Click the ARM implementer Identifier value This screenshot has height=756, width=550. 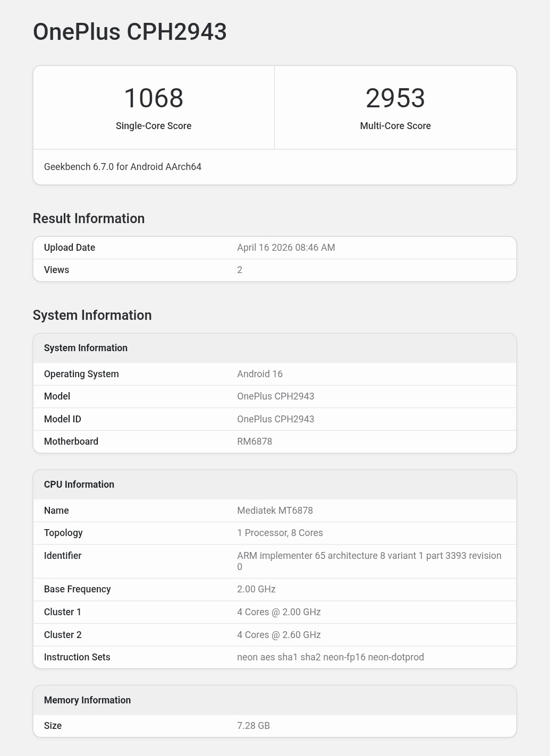coord(369,560)
